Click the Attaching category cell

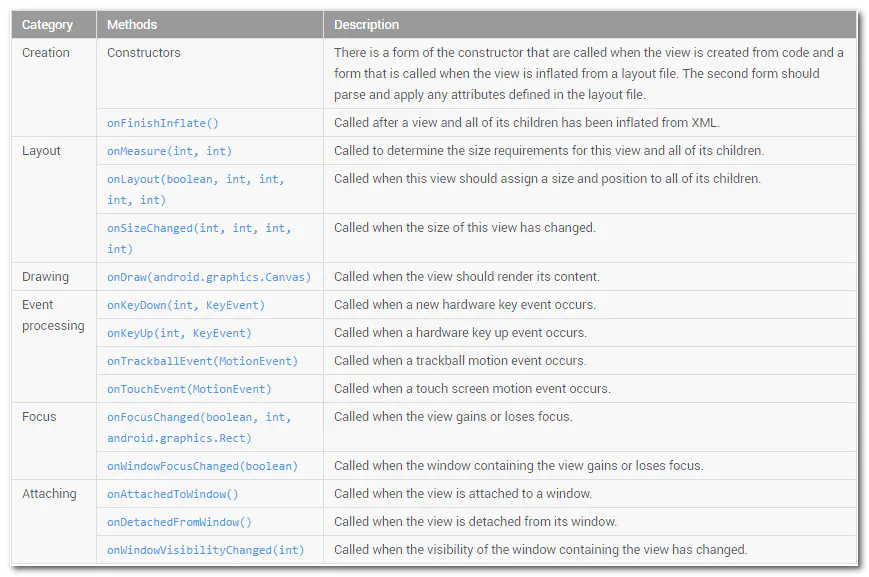click(49, 494)
